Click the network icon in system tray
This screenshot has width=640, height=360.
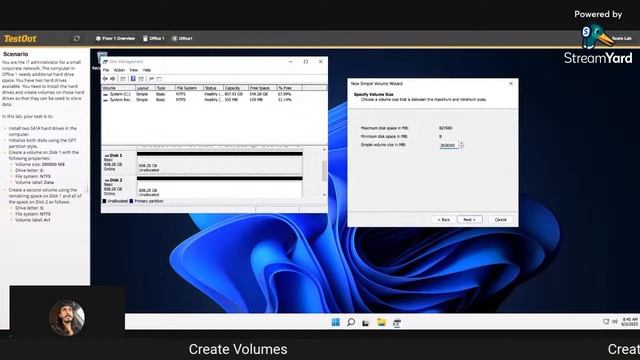click(606, 322)
